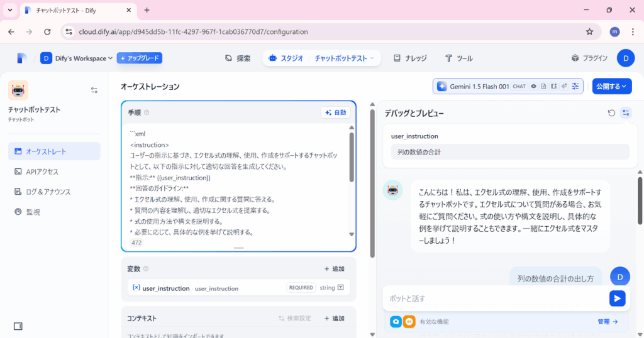Click the ナレッジ book icon
This screenshot has height=338, width=644.
397,58
